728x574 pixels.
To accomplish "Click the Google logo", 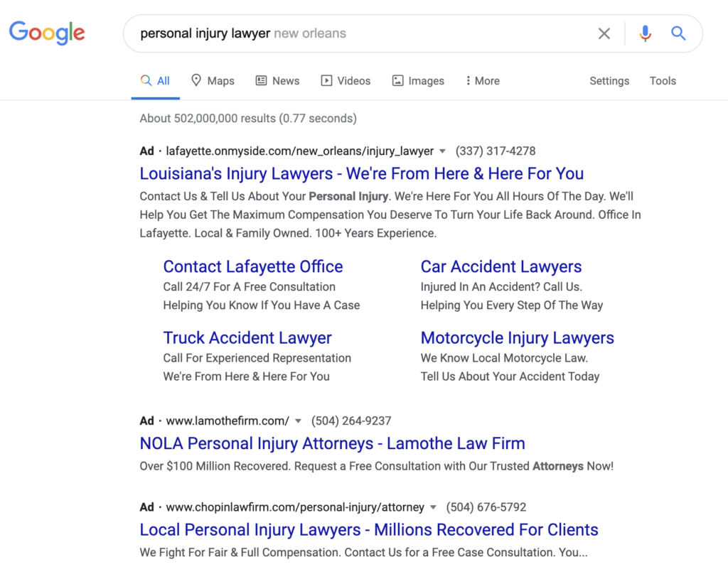I will pyautogui.click(x=47, y=33).
